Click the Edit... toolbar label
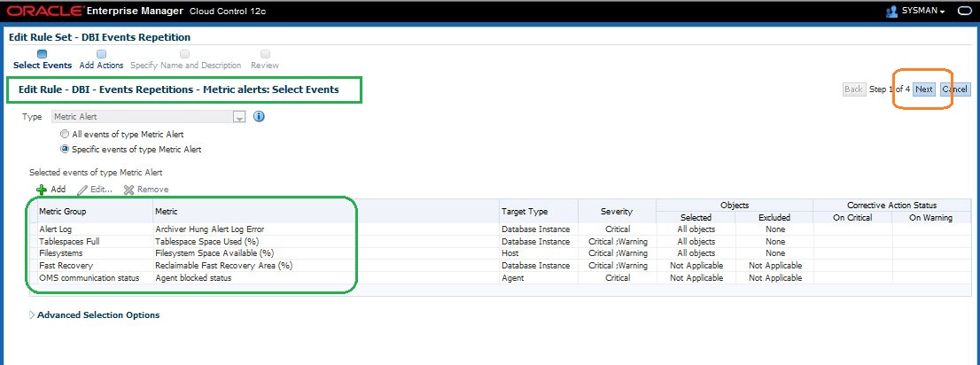 [x=101, y=190]
